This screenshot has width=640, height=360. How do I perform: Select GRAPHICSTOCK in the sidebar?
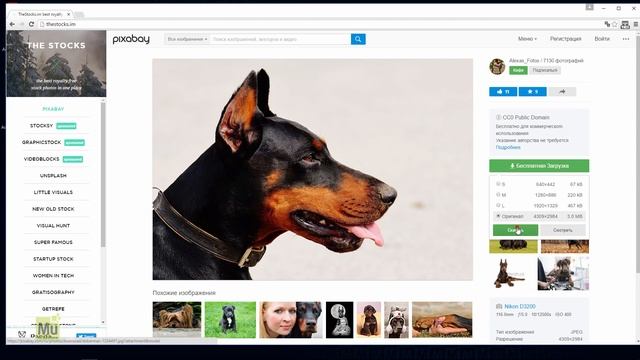click(41, 142)
